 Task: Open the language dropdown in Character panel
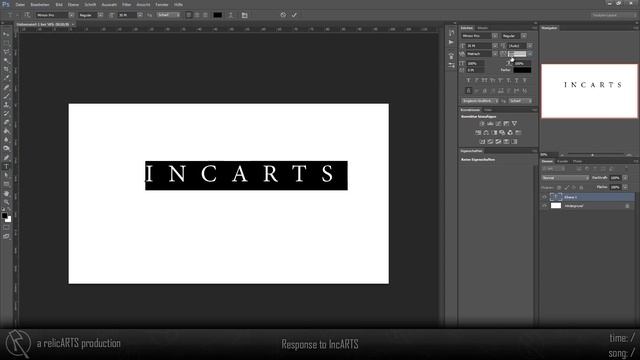click(480, 101)
